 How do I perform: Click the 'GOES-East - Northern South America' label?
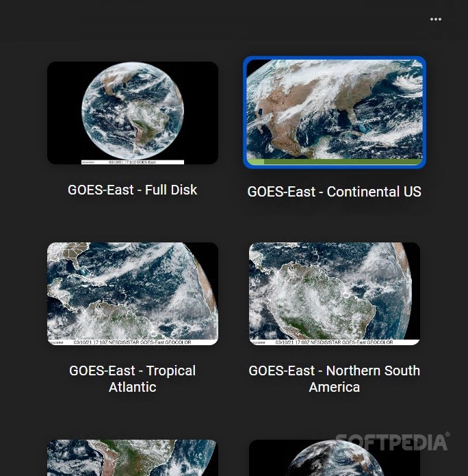point(335,379)
